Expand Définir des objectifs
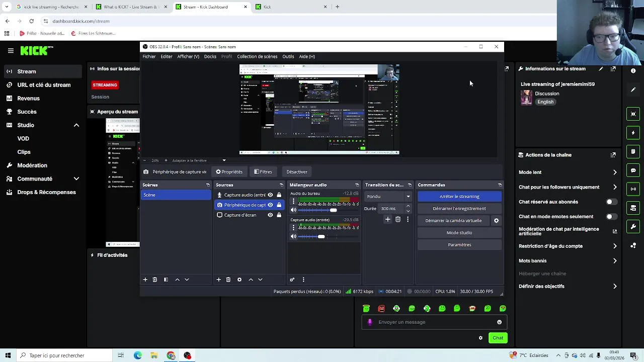 pos(615,287)
